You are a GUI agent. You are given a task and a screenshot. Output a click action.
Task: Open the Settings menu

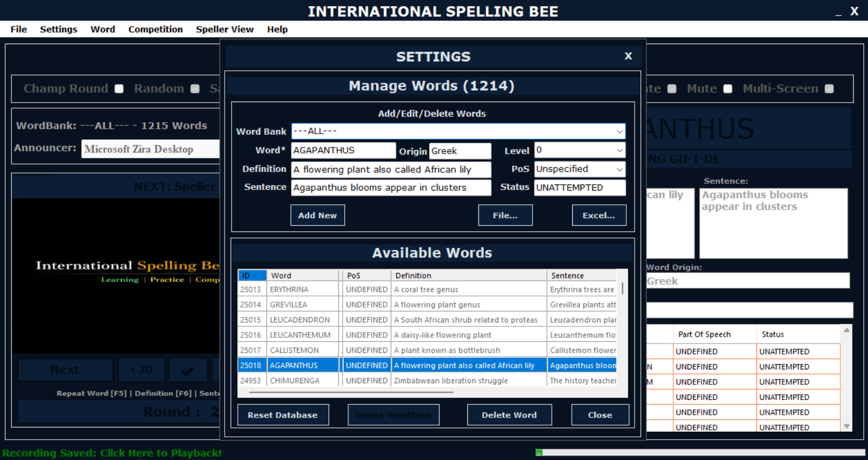coord(58,29)
